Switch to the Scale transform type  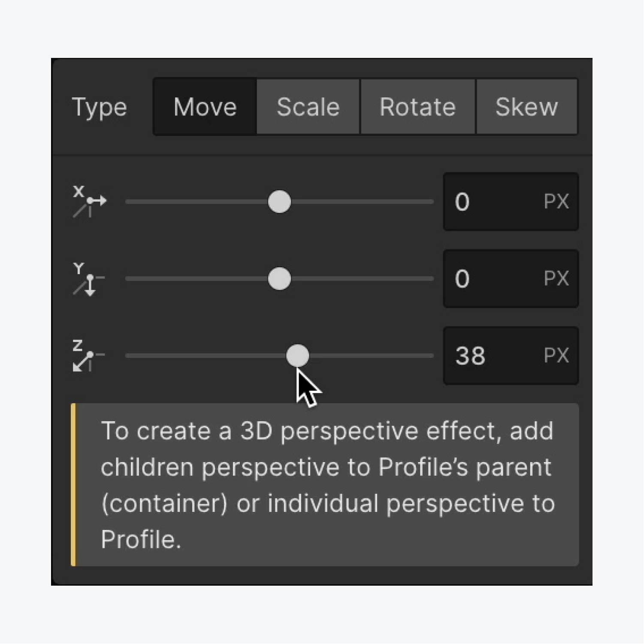[x=308, y=107]
